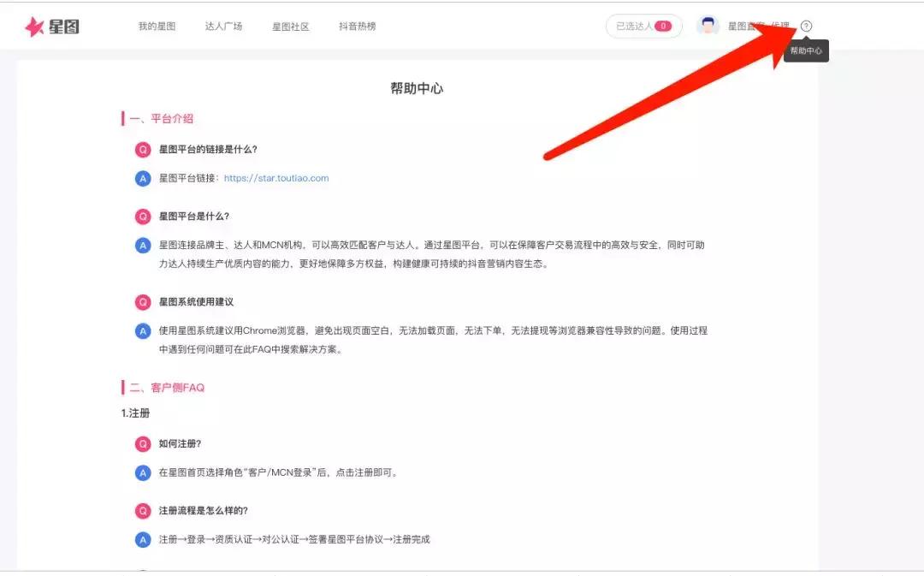Image resolution: width=924 pixels, height=576 pixels.
Task: Click the section header 一、平台介绍
Action: click(159, 118)
